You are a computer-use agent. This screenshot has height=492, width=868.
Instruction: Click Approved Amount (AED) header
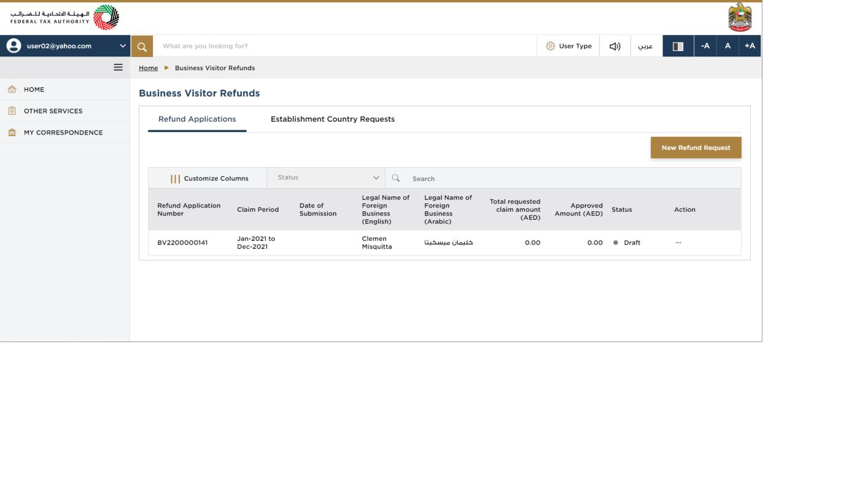pyautogui.click(x=579, y=209)
